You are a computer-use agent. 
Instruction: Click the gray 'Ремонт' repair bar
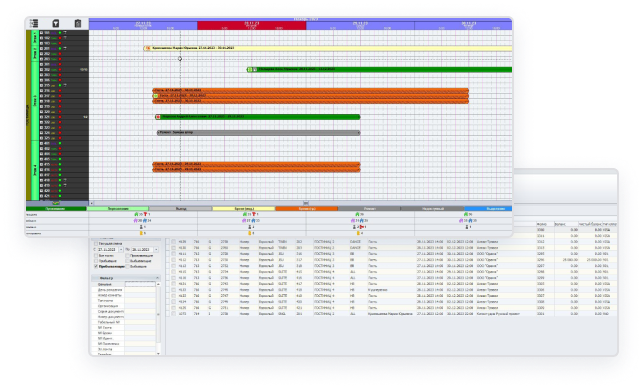click(x=259, y=133)
